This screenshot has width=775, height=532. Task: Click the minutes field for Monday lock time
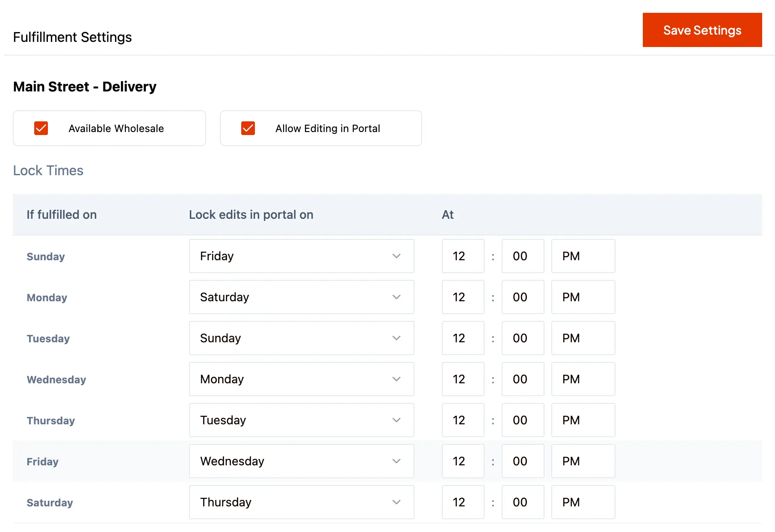point(523,297)
